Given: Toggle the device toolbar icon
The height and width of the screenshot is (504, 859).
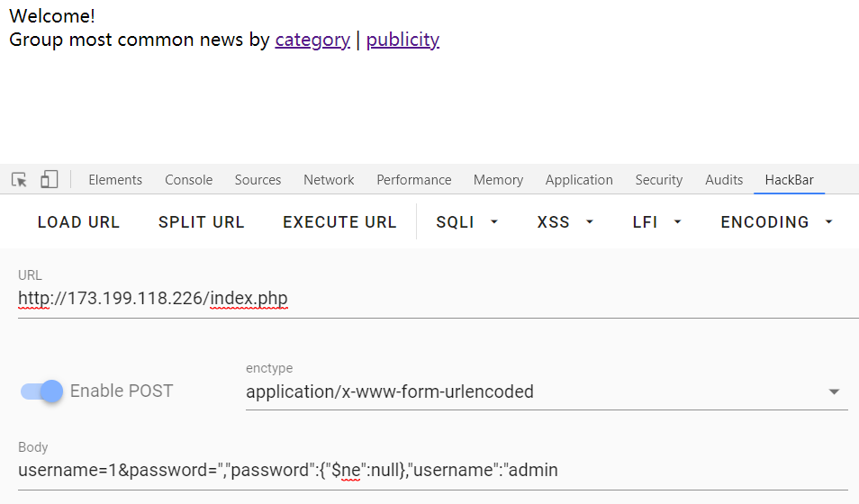Looking at the screenshot, I should pos(49,180).
